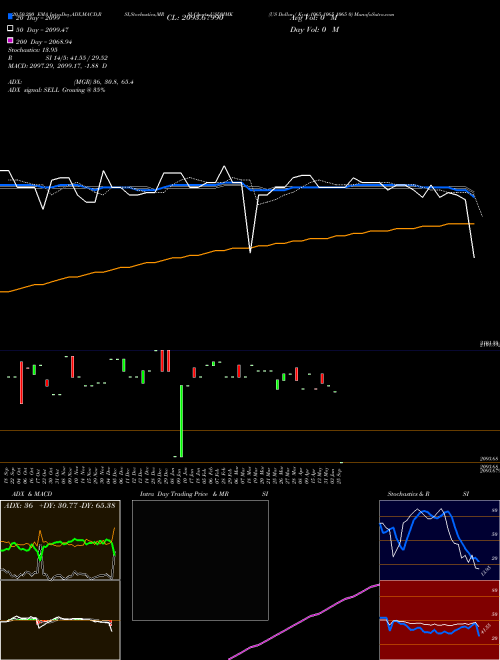Click the RSI 14/5 value line
Viewport: 500px width, 660px height.
tap(58, 58)
